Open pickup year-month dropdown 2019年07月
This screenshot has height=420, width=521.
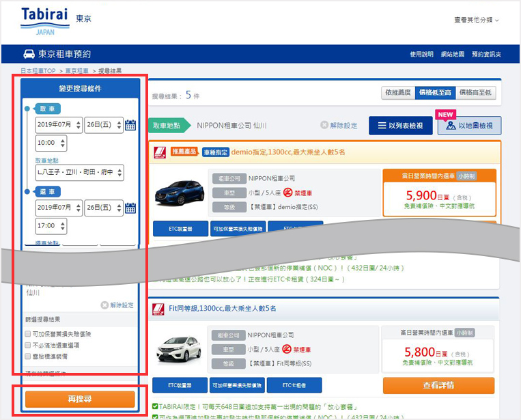[59, 125]
